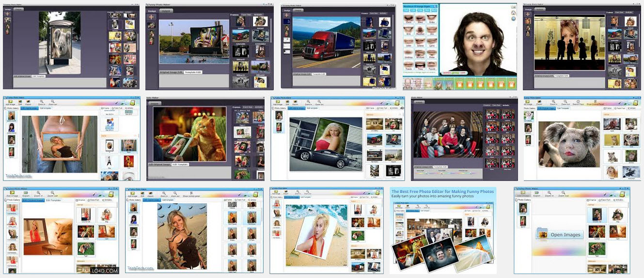Image resolution: width=644 pixels, height=278 pixels.
Task: Click Zoom in icon in Open Images screenshot
Action: (x=550, y=195)
